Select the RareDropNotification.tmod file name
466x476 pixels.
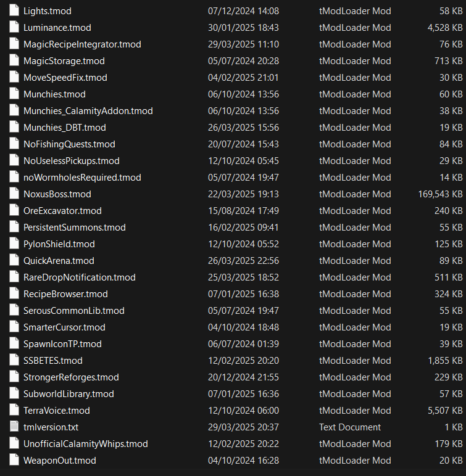click(80, 277)
